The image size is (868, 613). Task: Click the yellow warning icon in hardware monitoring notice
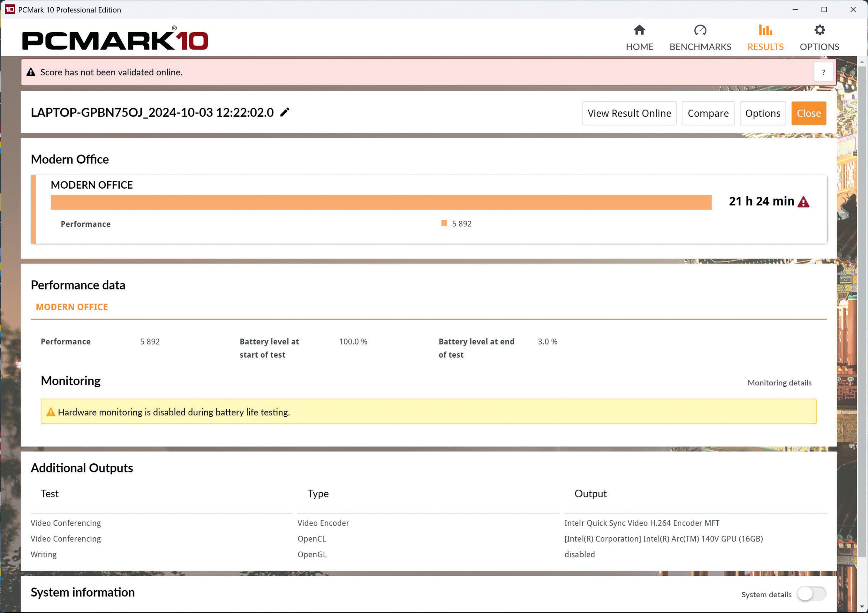click(x=50, y=412)
